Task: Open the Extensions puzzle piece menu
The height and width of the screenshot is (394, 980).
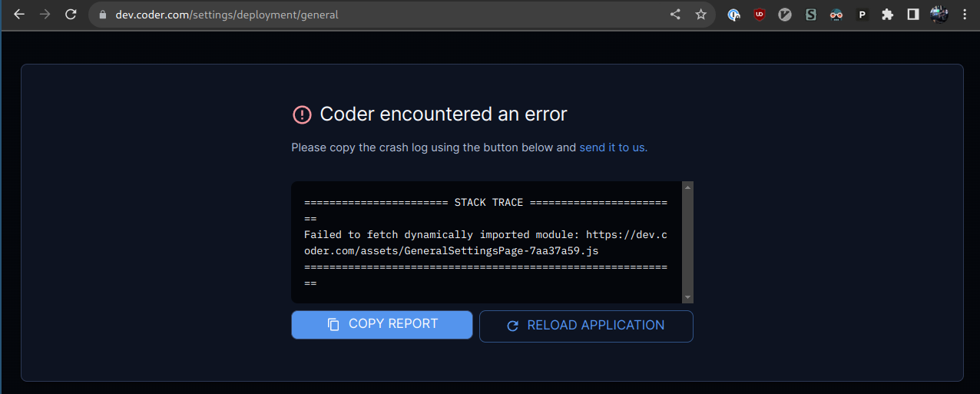Action: (888, 14)
